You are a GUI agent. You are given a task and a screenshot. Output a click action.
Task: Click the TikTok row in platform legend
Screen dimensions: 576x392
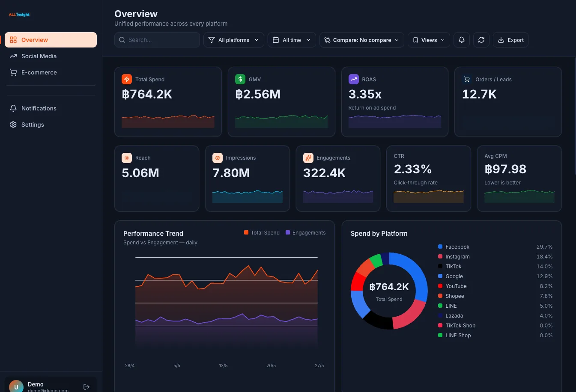click(495, 267)
